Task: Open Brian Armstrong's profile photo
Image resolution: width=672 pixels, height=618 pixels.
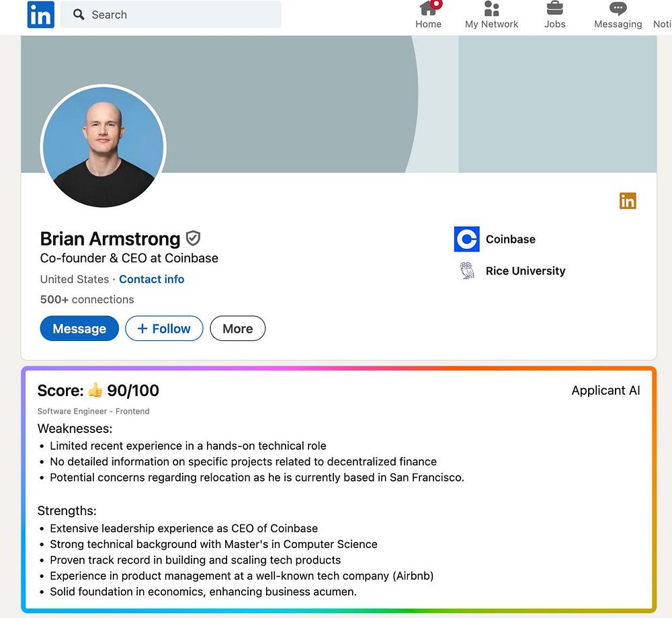Action: [x=103, y=147]
